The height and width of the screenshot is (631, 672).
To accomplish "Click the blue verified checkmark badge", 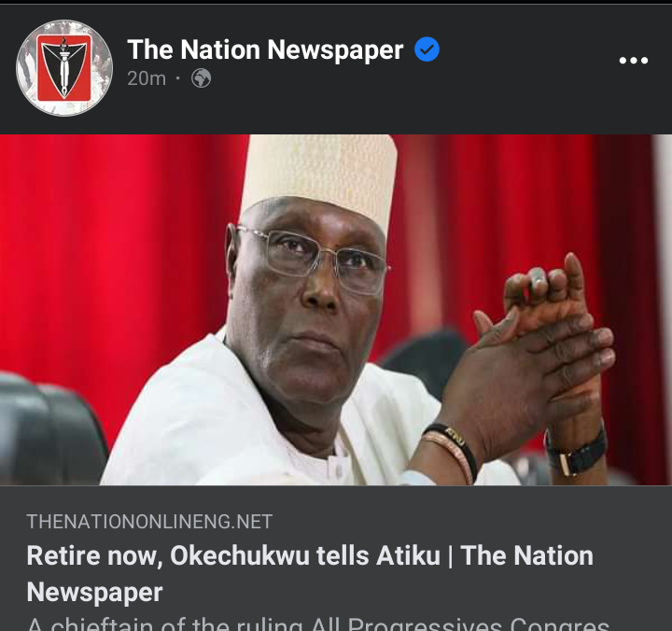I will tap(427, 49).
